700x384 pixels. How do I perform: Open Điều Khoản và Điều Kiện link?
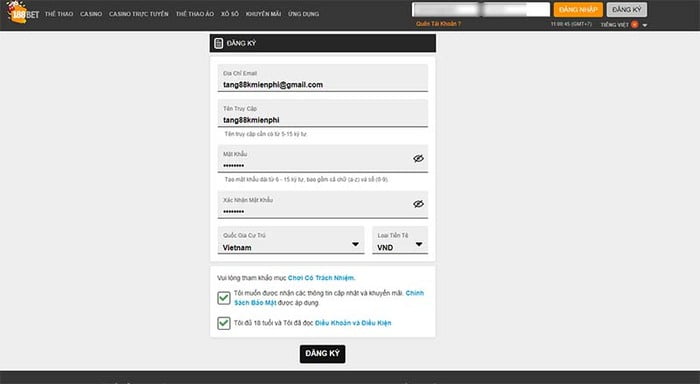353,323
